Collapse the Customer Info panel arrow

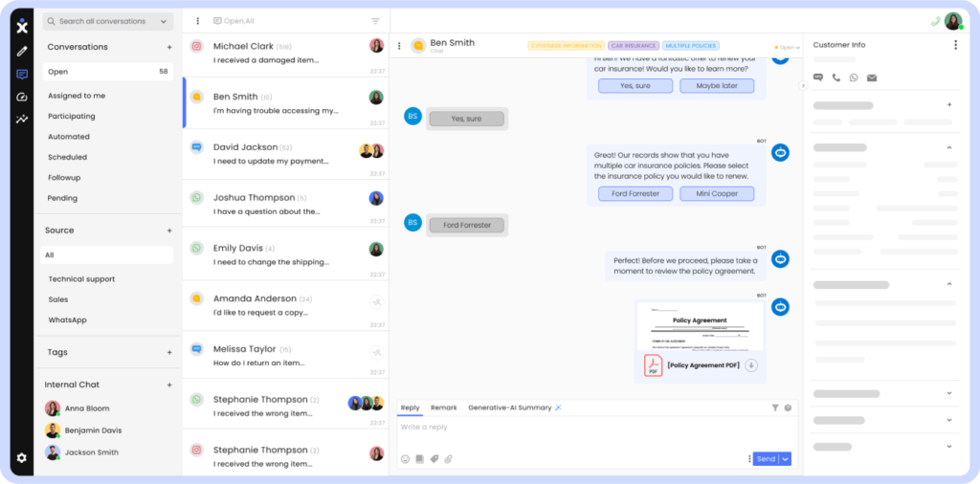(804, 85)
